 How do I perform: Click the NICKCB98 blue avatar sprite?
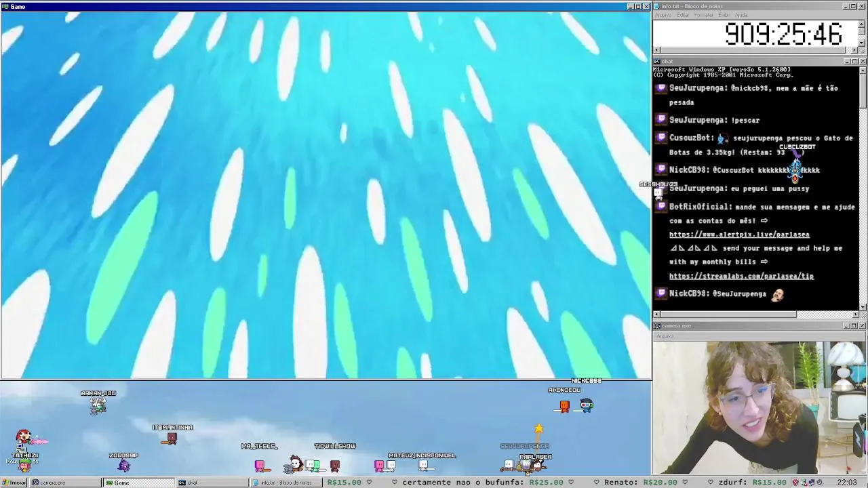tap(587, 405)
